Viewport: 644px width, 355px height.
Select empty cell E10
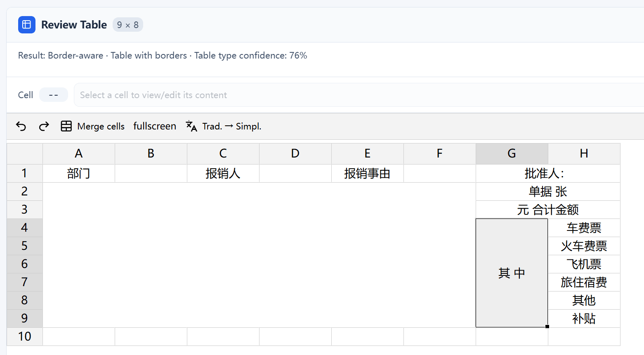click(x=368, y=337)
